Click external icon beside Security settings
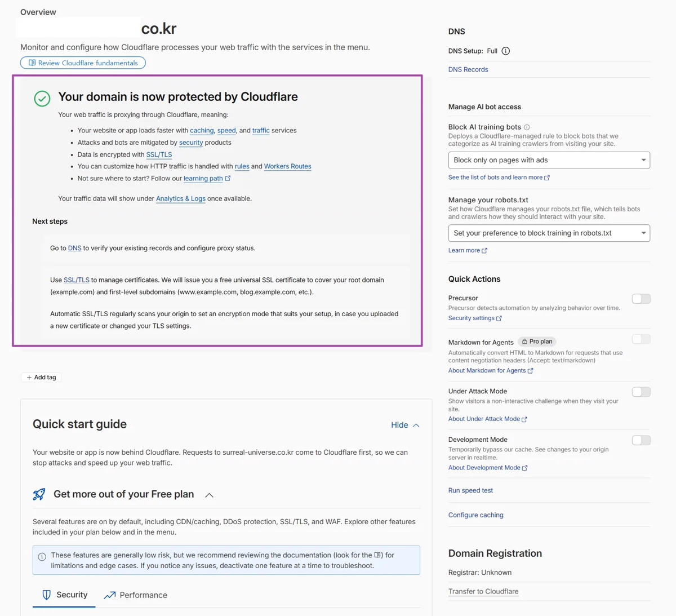The width and height of the screenshot is (676, 616). coord(499,318)
